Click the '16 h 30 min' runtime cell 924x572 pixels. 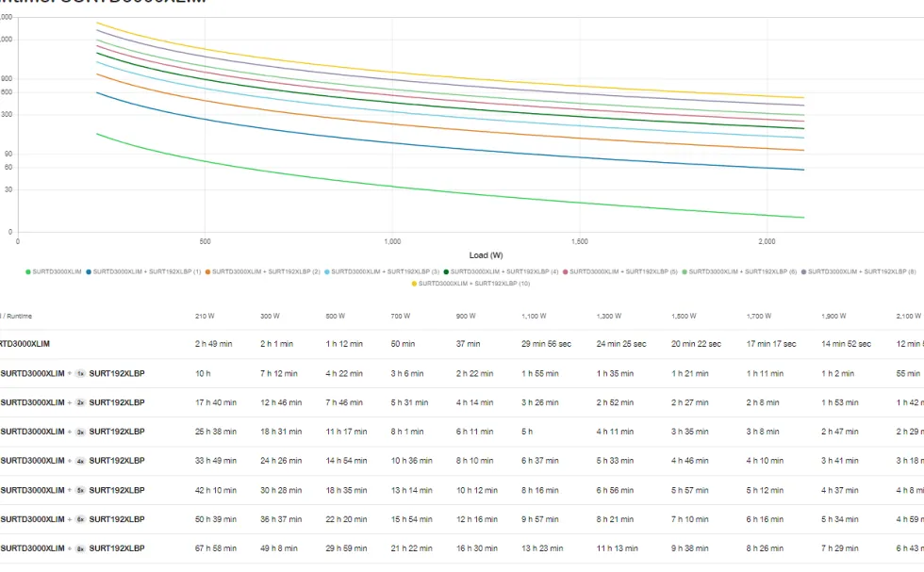477,548
